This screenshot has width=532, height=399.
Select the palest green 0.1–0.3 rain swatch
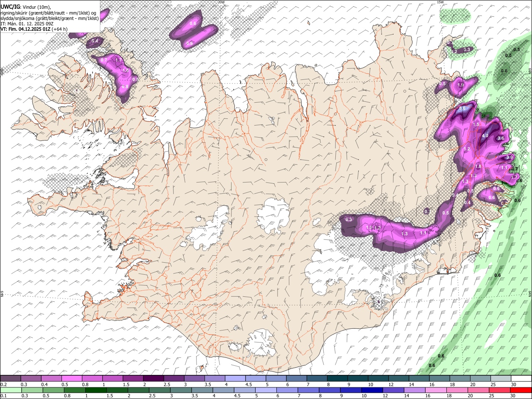pyautogui.click(x=11, y=390)
